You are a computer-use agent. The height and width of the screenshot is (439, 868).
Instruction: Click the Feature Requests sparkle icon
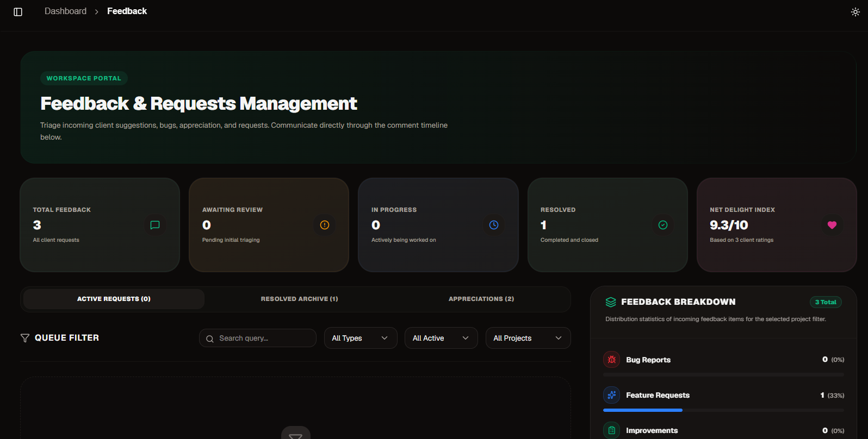pos(612,395)
